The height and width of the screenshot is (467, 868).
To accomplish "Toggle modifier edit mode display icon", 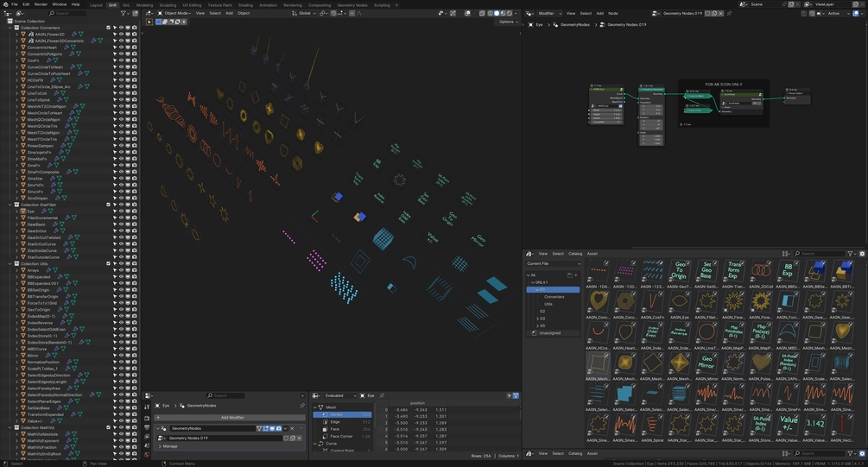I will coord(266,428).
